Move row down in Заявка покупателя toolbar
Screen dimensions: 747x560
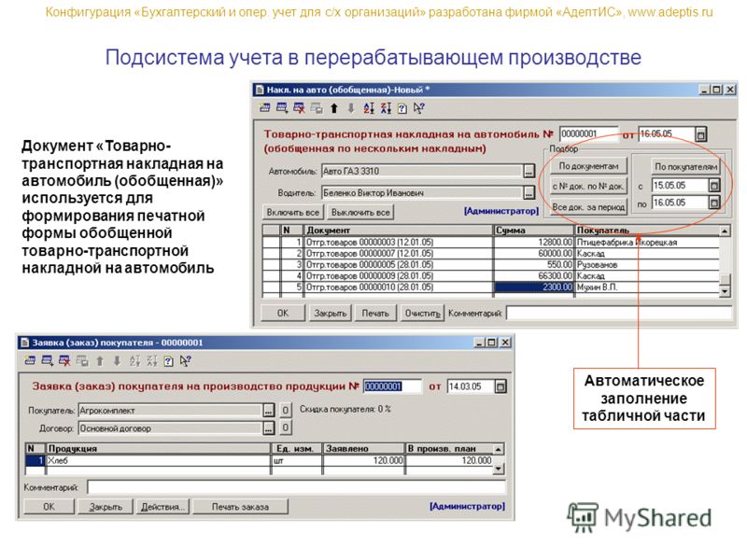point(117,361)
